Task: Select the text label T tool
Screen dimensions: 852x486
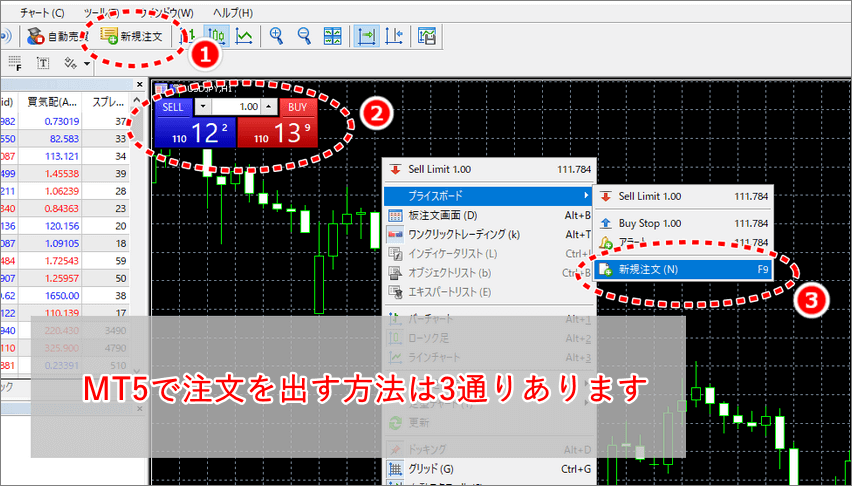Action: tap(43, 64)
